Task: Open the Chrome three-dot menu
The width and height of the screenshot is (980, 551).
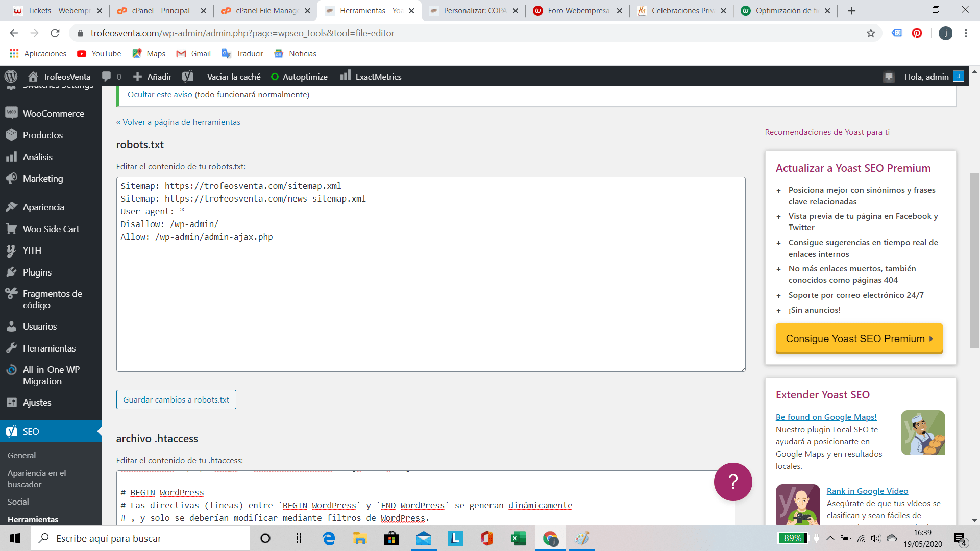Action: click(966, 33)
